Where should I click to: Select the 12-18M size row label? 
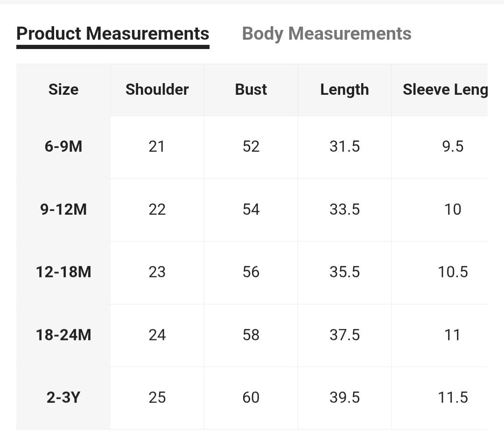point(63,272)
